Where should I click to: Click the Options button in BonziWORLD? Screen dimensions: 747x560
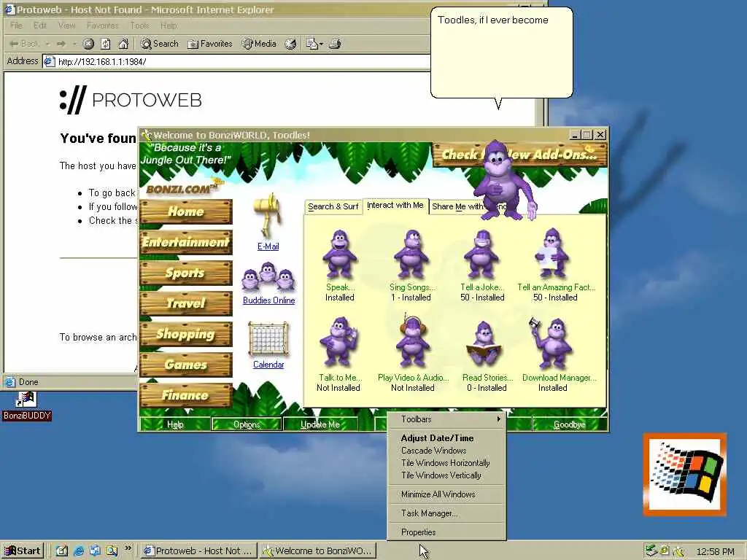[247, 424]
